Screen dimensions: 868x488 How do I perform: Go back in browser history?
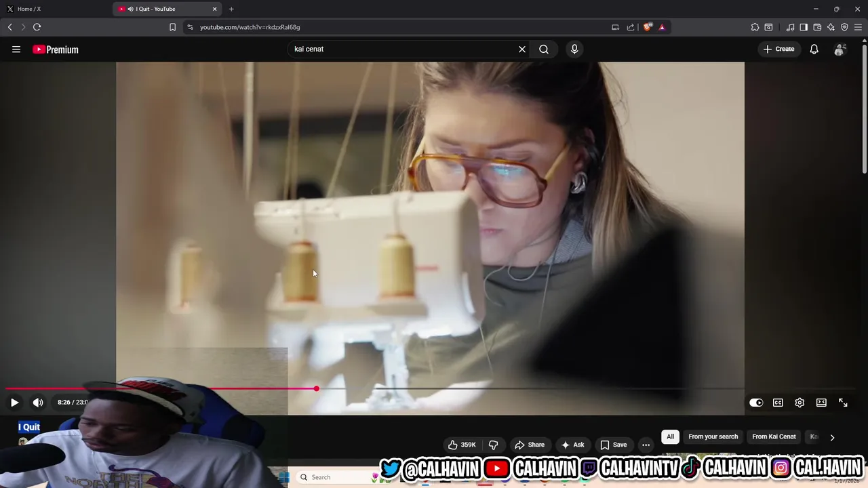(x=9, y=27)
